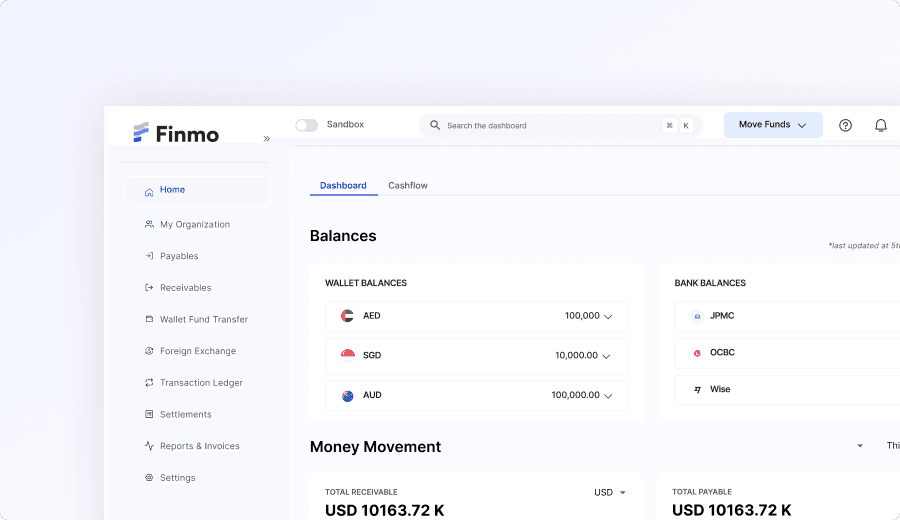900x520 pixels.
Task: Click the My Organization people icon
Action: coord(149,224)
